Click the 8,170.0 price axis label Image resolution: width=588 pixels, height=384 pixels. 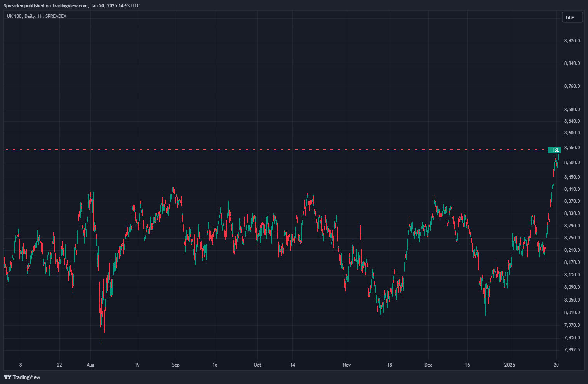point(572,262)
